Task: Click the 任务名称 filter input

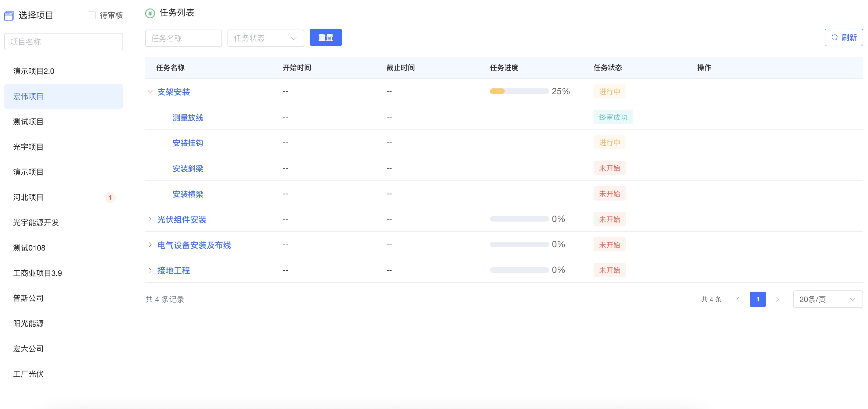Action: click(183, 38)
